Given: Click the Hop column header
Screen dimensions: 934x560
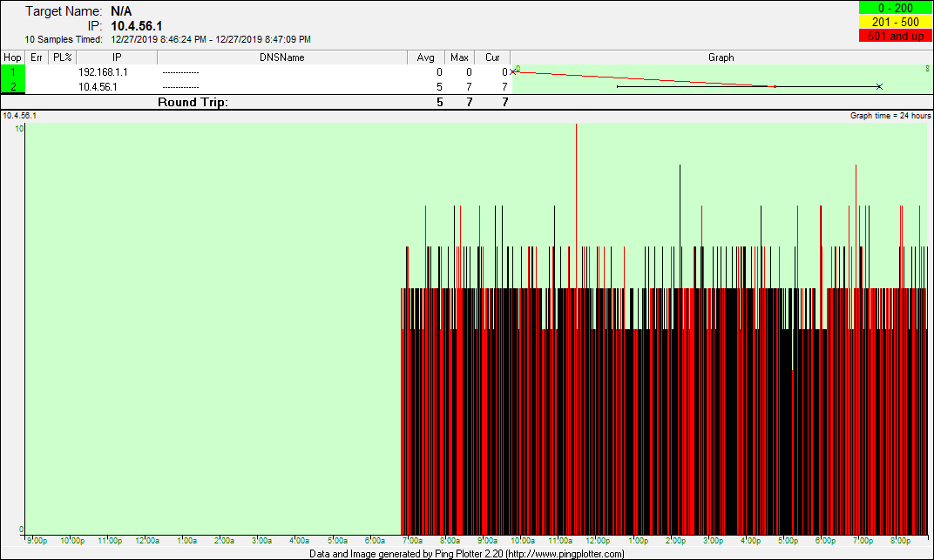Looking at the screenshot, I should pyautogui.click(x=13, y=57).
